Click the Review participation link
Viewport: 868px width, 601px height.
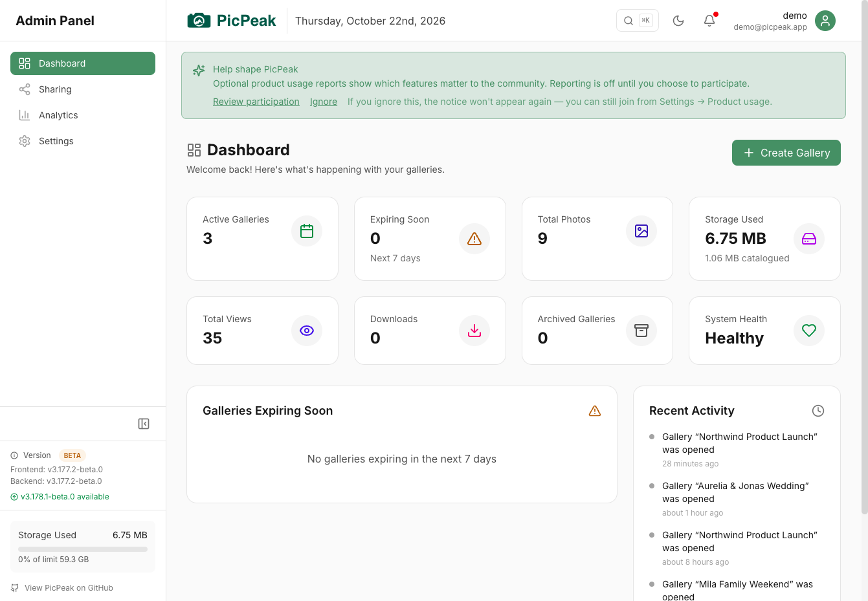[256, 102]
